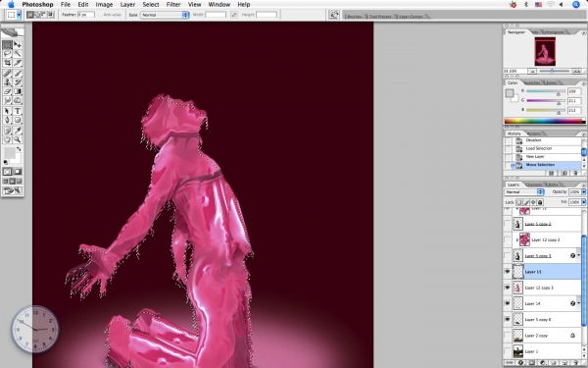
Task: Open the Layer menu
Action: [x=127, y=5]
